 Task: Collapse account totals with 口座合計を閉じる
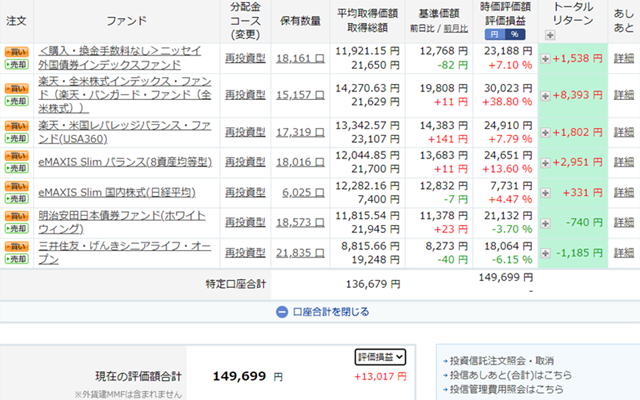pos(319,311)
